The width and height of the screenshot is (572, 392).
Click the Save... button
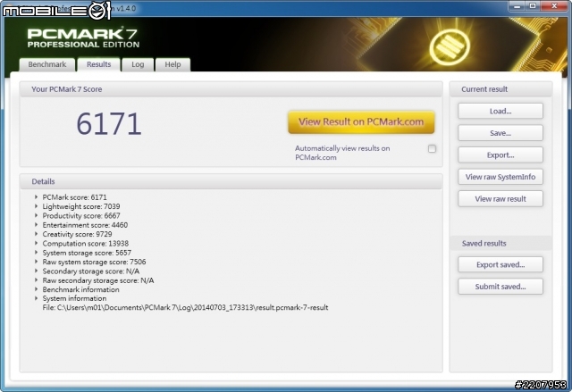coord(500,133)
